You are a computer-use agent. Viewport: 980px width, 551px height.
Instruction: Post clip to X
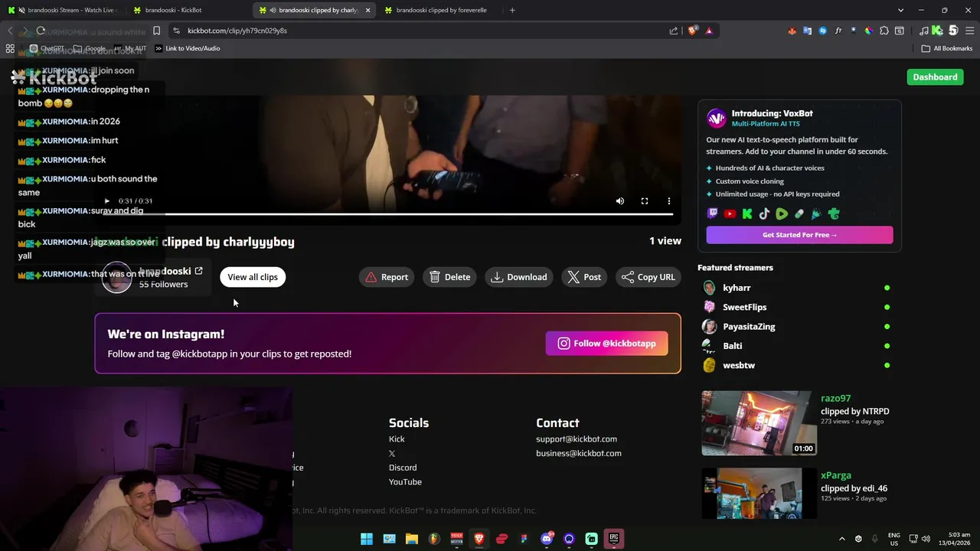pyautogui.click(x=584, y=277)
